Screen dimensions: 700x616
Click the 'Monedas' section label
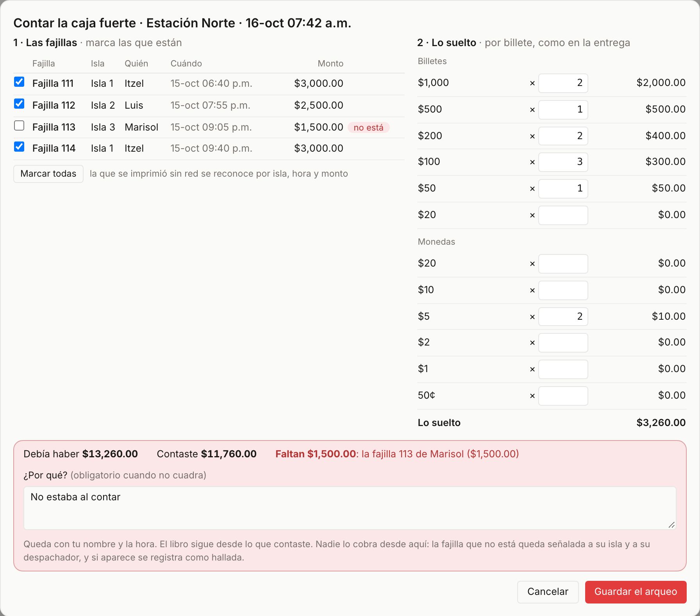pos(436,242)
